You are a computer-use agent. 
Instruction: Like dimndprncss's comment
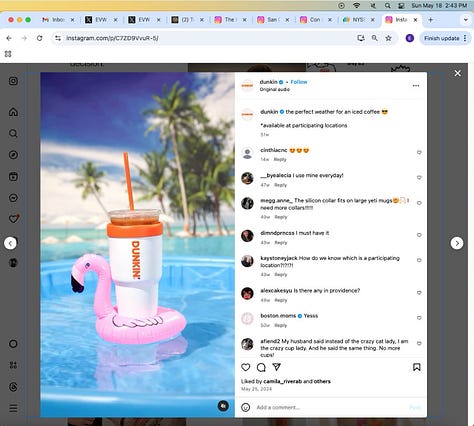coord(419,235)
